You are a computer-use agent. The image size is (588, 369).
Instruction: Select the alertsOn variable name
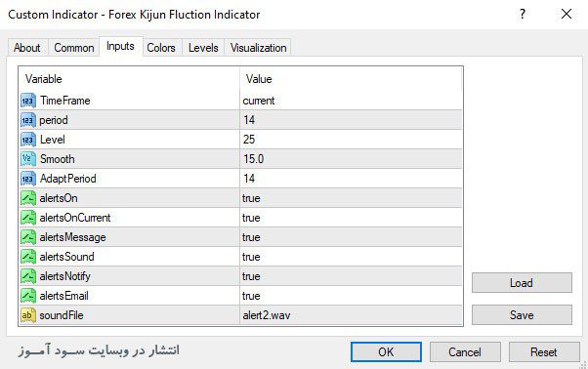pyautogui.click(x=59, y=198)
